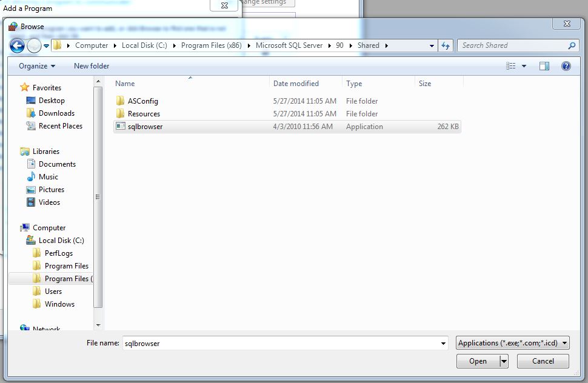Open the File name dropdown arrow
The width and height of the screenshot is (588, 383).
click(443, 343)
